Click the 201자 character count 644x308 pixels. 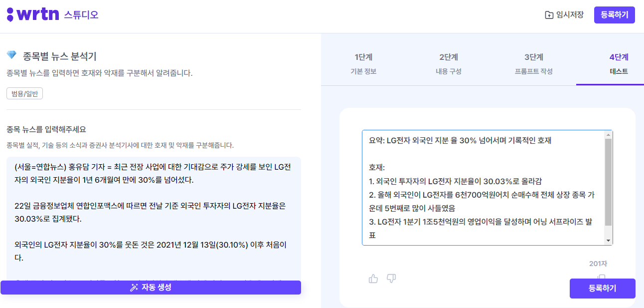[598, 264]
